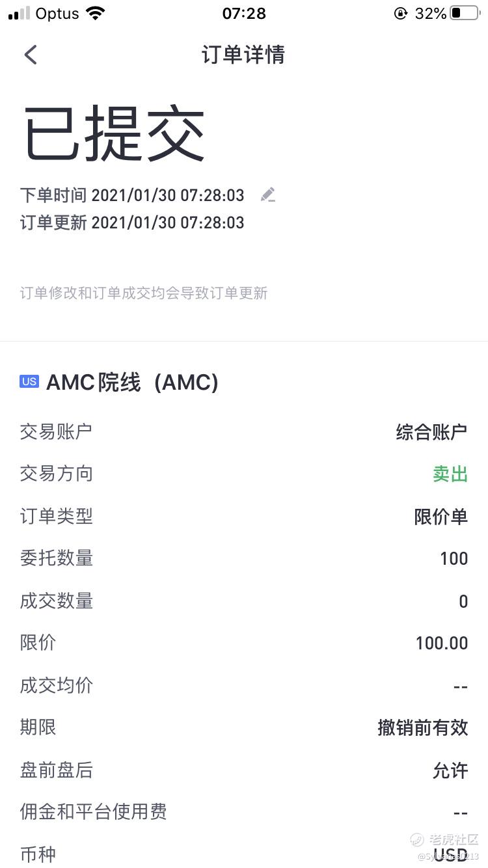Image resolution: width=488 pixels, height=868 pixels.
Task: Tap the battery indicator icon
Action: [x=465, y=13]
